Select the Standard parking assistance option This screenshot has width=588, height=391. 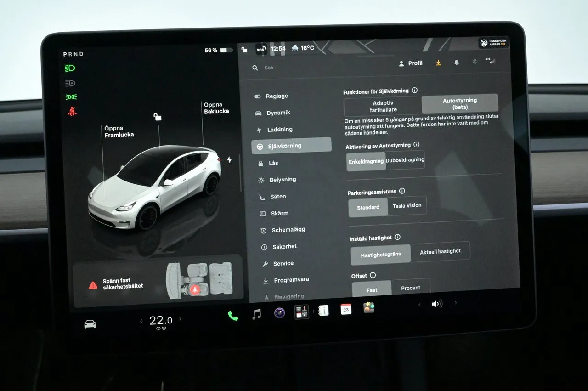pyautogui.click(x=368, y=207)
